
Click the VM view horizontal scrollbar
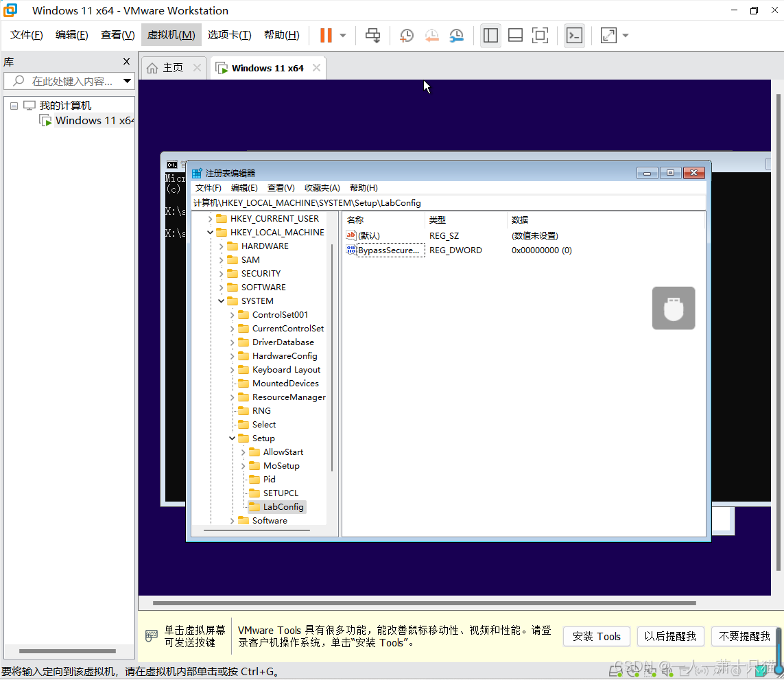click(x=424, y=603)
